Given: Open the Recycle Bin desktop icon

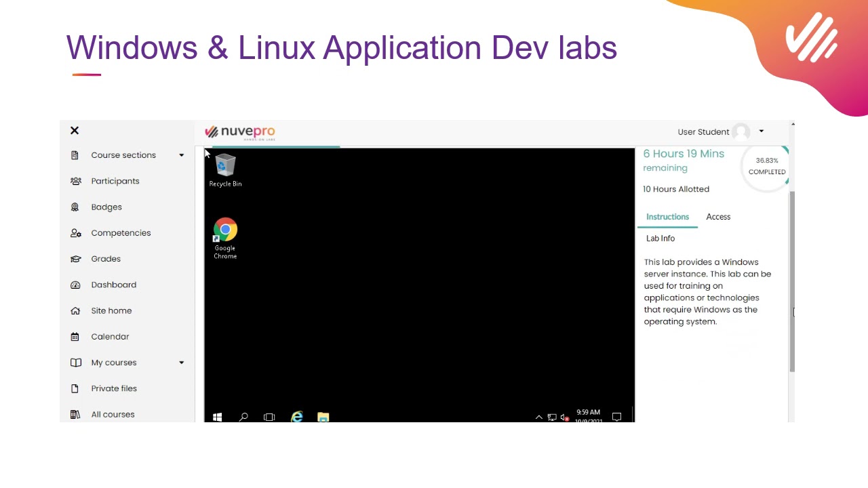Looking at the screenshot, I should (x=225, y=170).
